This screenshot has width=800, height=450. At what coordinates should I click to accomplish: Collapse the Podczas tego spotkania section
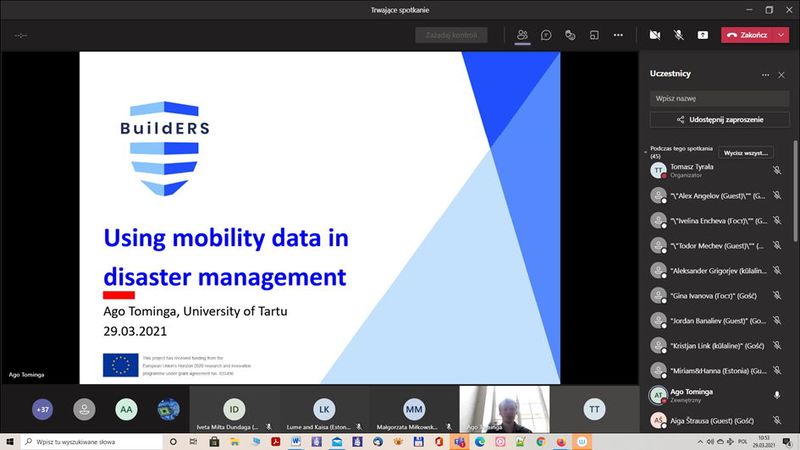645,152
